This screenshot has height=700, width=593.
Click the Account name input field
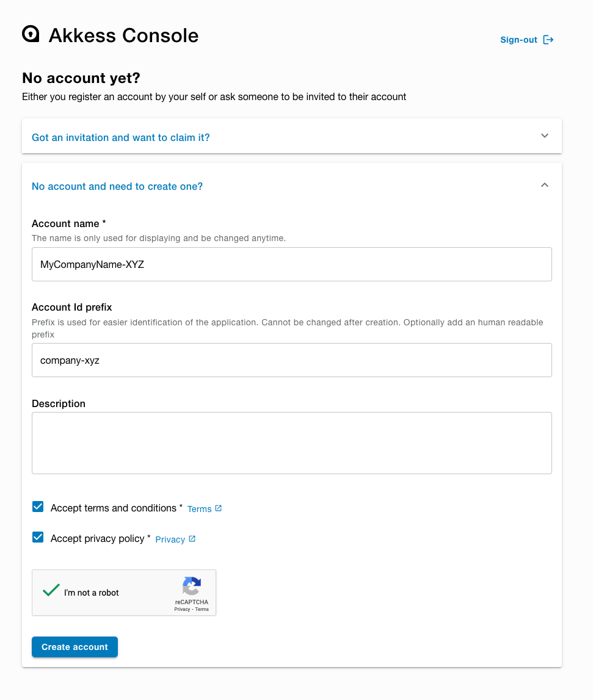(291, 264)
